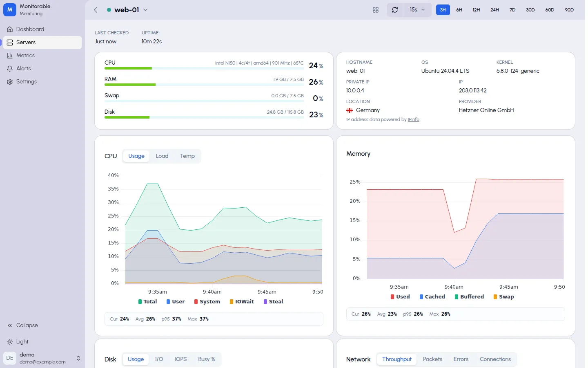Toggle the Swap series in Memory legend

[504, 296]
